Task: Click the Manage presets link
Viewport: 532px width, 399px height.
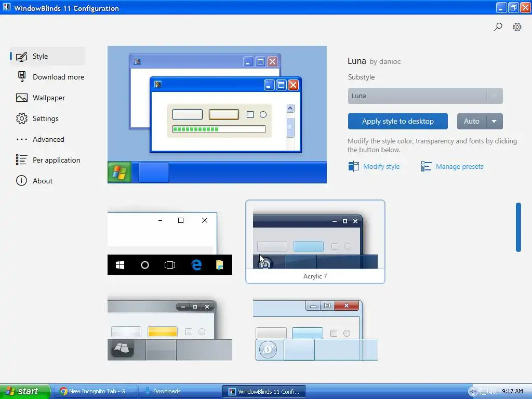Action: pyautogui.click(x=460, y=167)
